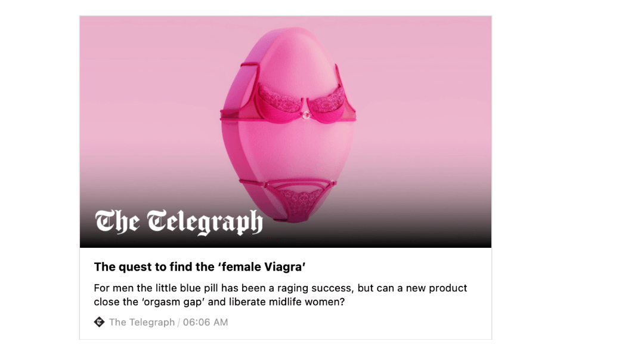Click the small Telegraph diamond source icon

100,322
